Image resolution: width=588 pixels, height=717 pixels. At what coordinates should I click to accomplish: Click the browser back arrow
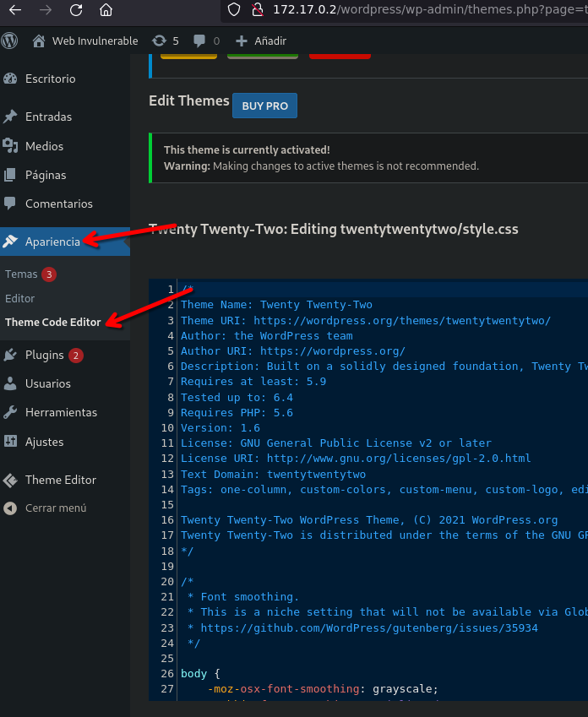click(x=14, y=10)
